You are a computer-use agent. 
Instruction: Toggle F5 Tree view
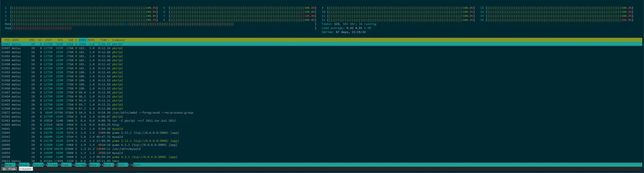pyautogui.click(x=64, y=165)
